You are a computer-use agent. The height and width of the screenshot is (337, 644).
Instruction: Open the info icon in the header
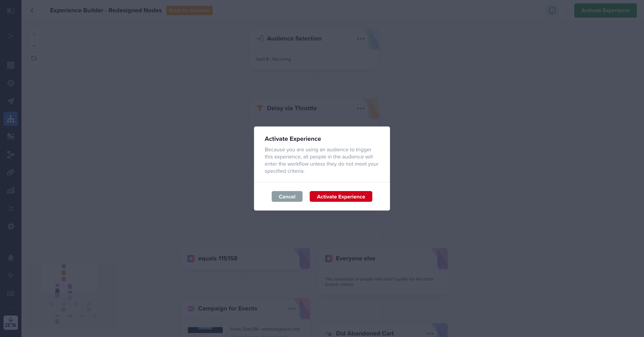[x=552, y=11]
